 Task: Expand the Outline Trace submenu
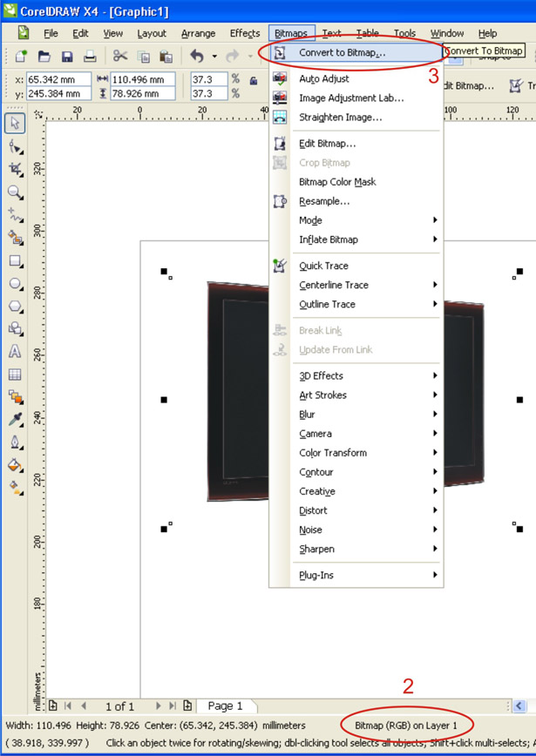(x=367, y=304)
